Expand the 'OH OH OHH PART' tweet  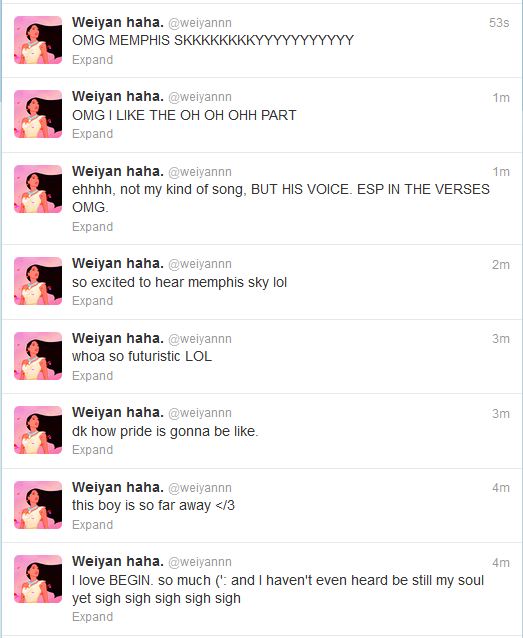[92, 134]
